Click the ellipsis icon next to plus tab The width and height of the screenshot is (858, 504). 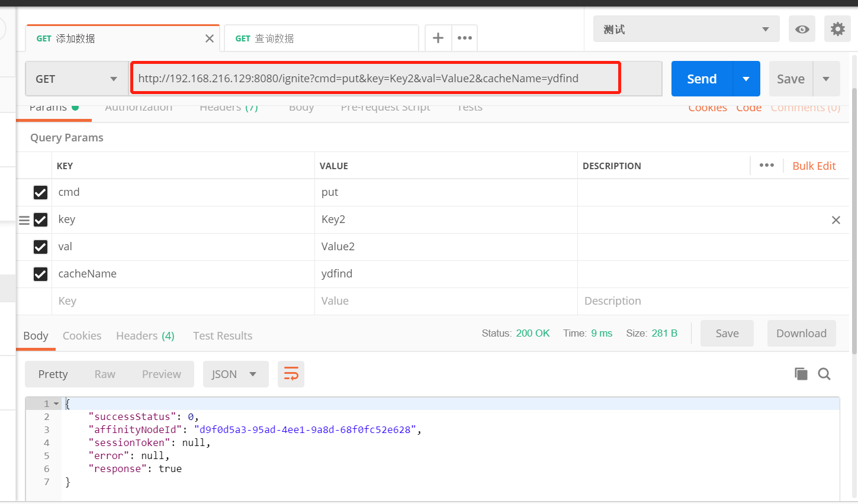coord(464,38)
